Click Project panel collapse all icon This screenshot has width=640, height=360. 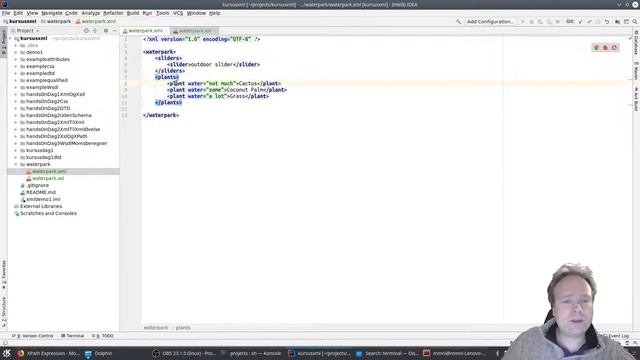click(x=95, y=31)
